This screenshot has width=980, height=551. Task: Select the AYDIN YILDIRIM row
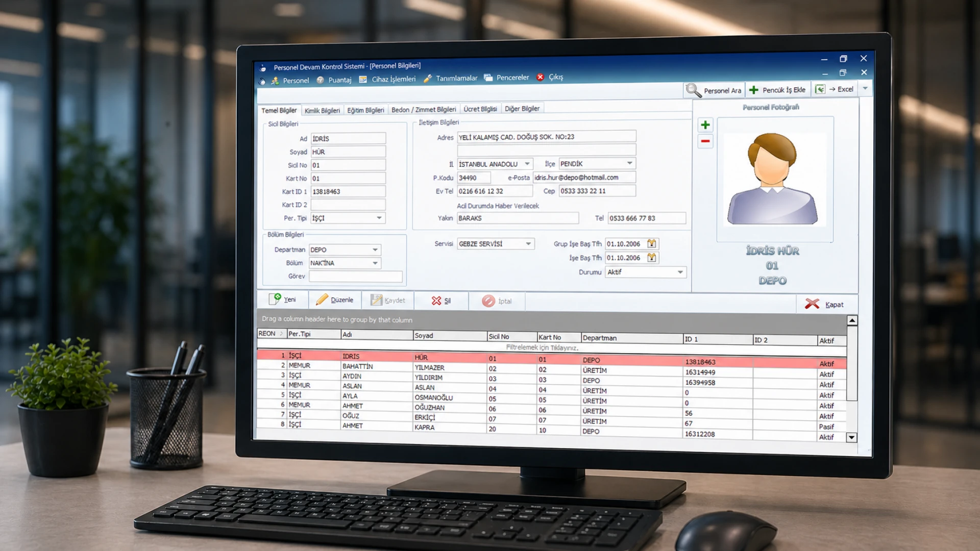pos(552,379)
